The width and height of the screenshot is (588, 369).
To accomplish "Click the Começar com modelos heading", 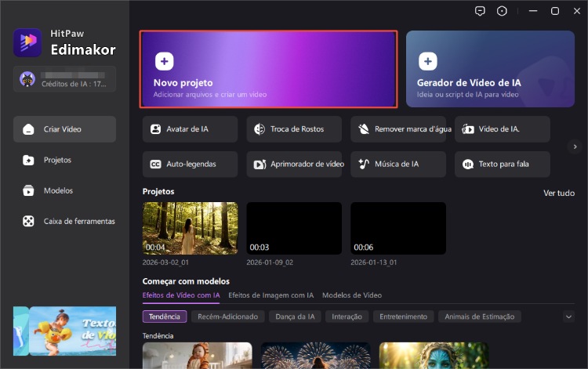I will pyautogui.click(x=186, y=281).
